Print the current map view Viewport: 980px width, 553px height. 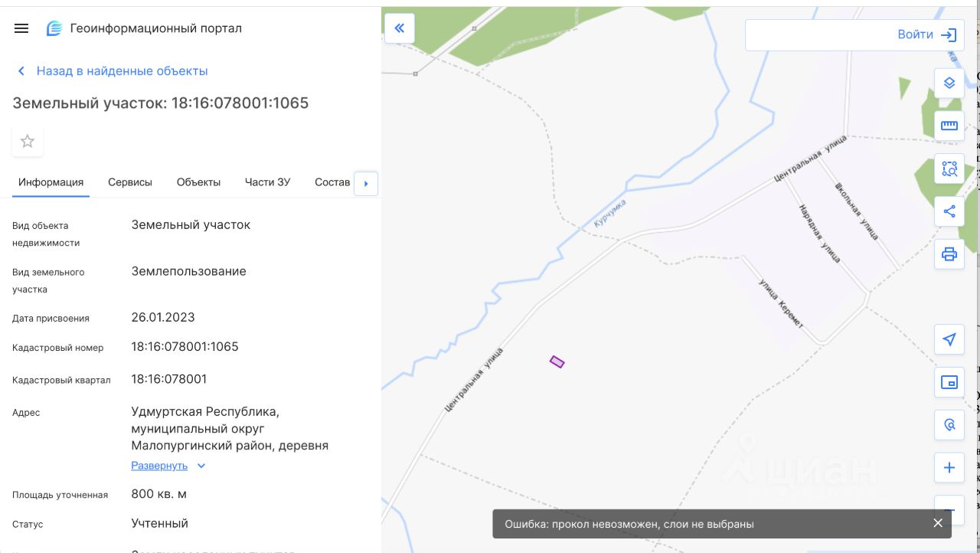click(949, 254)
